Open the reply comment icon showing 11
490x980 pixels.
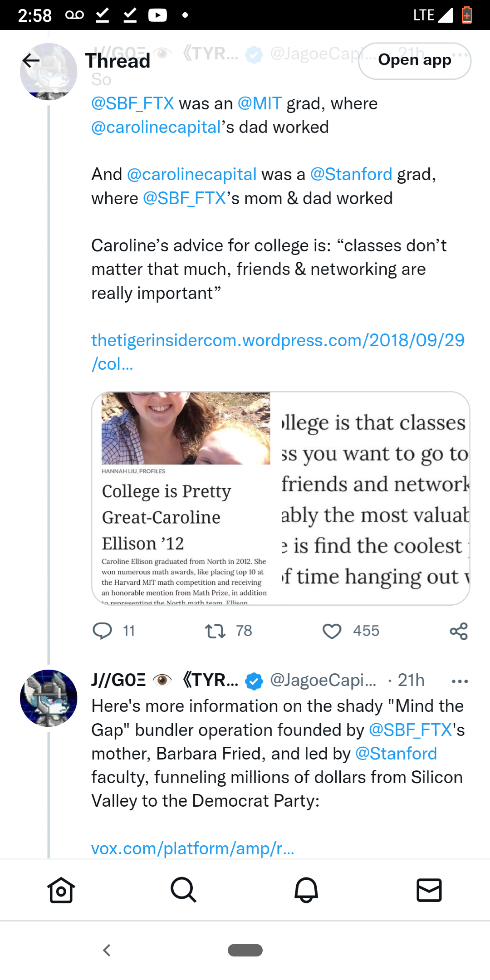103,631
